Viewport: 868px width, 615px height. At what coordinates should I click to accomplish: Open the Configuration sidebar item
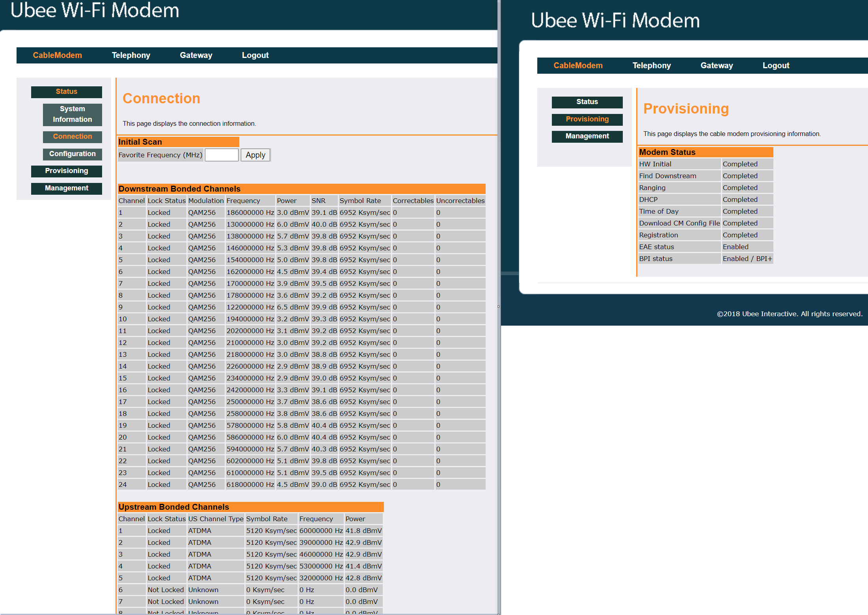[x=72, y=154]
